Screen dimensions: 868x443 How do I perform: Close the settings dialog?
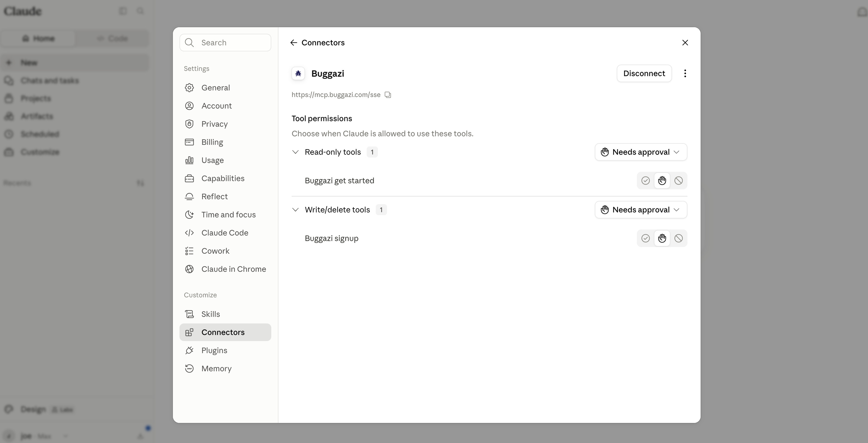pos(685,42)
